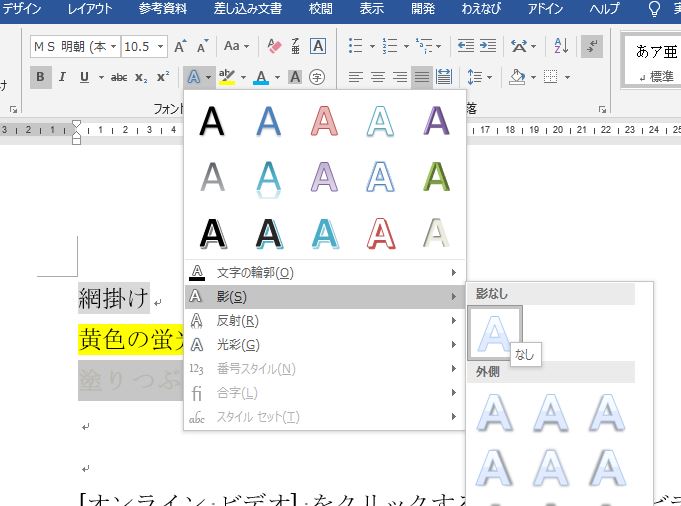Switch to the 開発 ribbon tab
This screenshot has width=681, height=506.
tap(423, 9)
